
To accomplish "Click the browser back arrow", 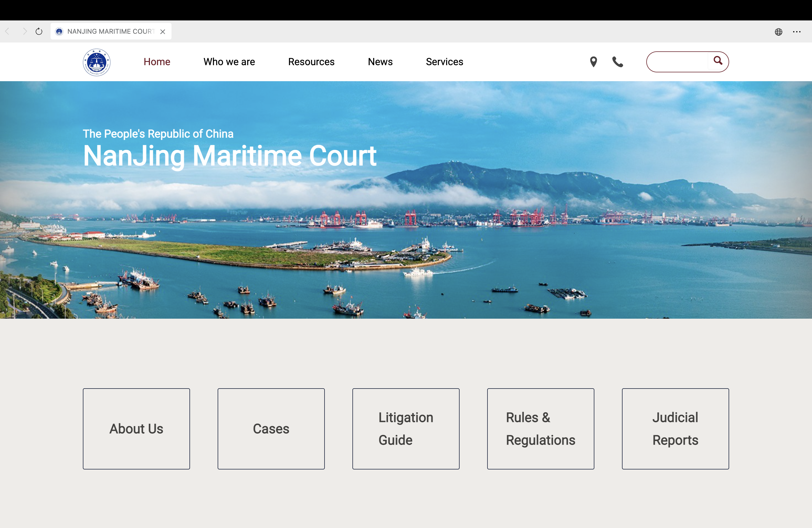I will click(7, 31).
